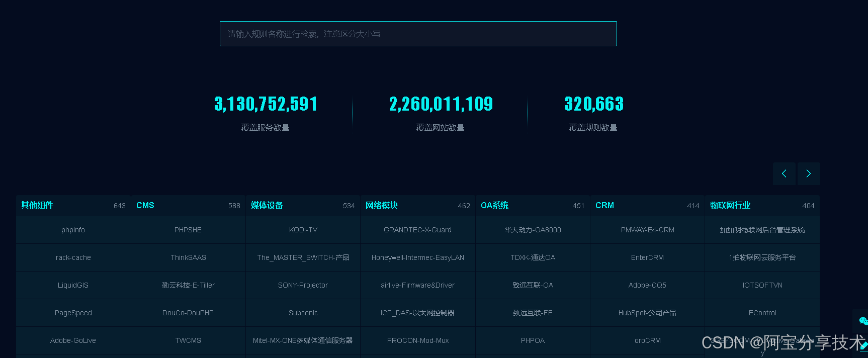868x358 pixels.
Task: Click the 3,130,752,591 service count
Action: 266,104
